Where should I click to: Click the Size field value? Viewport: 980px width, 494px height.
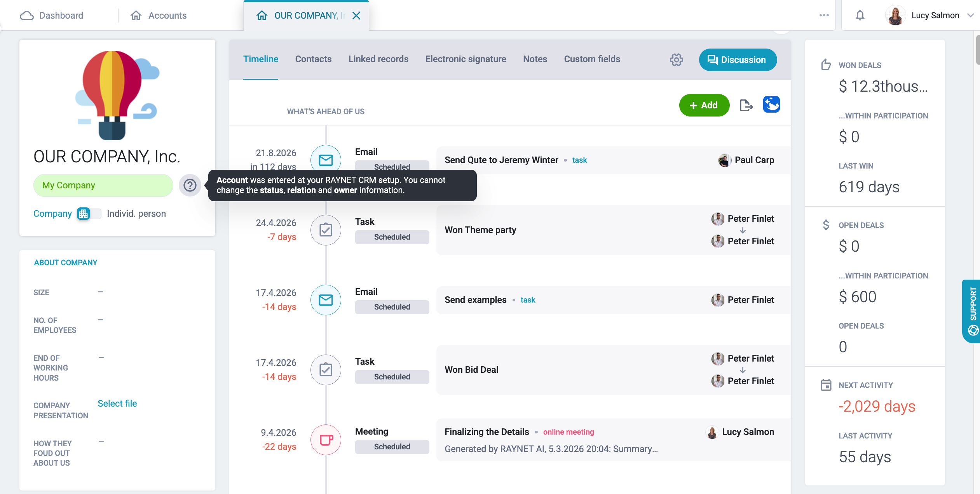(101, 292)
